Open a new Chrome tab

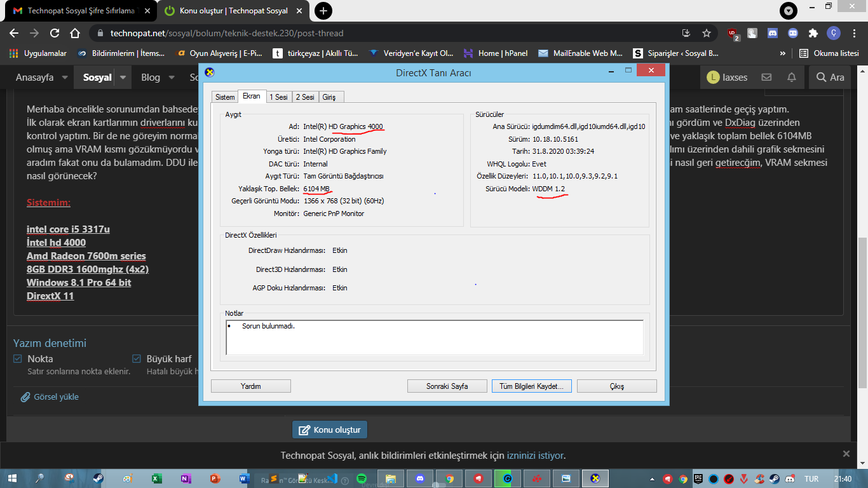click(x=323, y=11)
